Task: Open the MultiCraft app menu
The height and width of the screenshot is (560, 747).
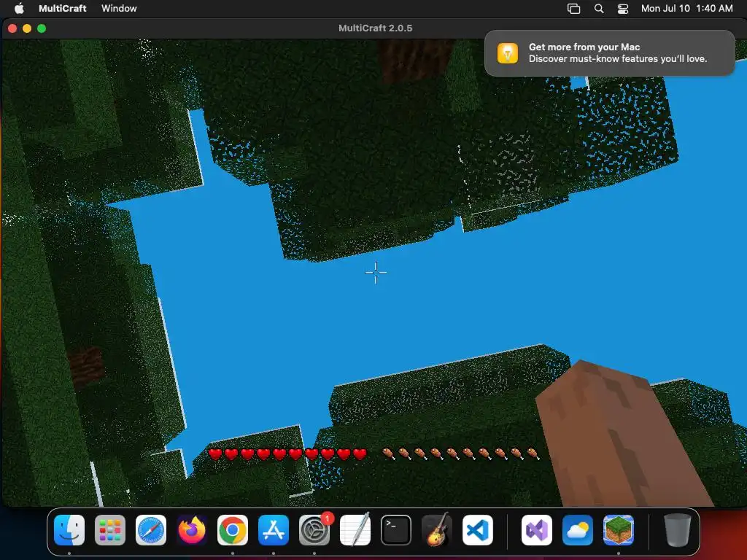Action: pyautogui.click(x=63, y=8)
